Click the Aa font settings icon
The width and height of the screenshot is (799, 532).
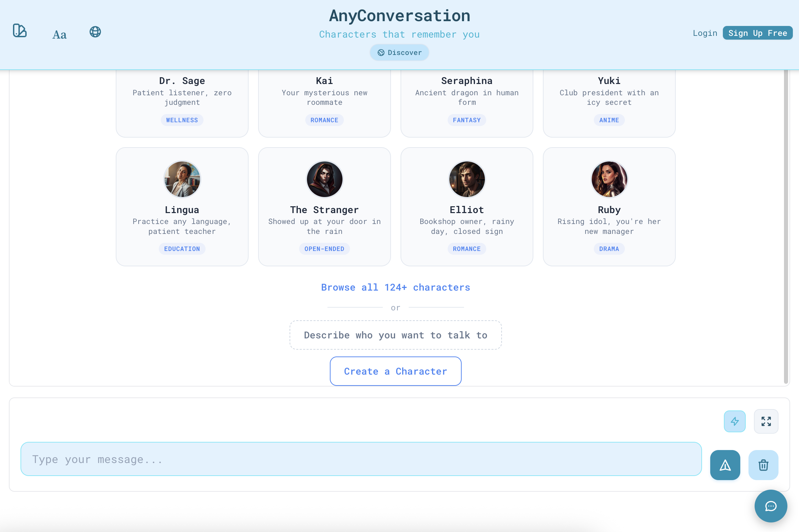point(59,34)
